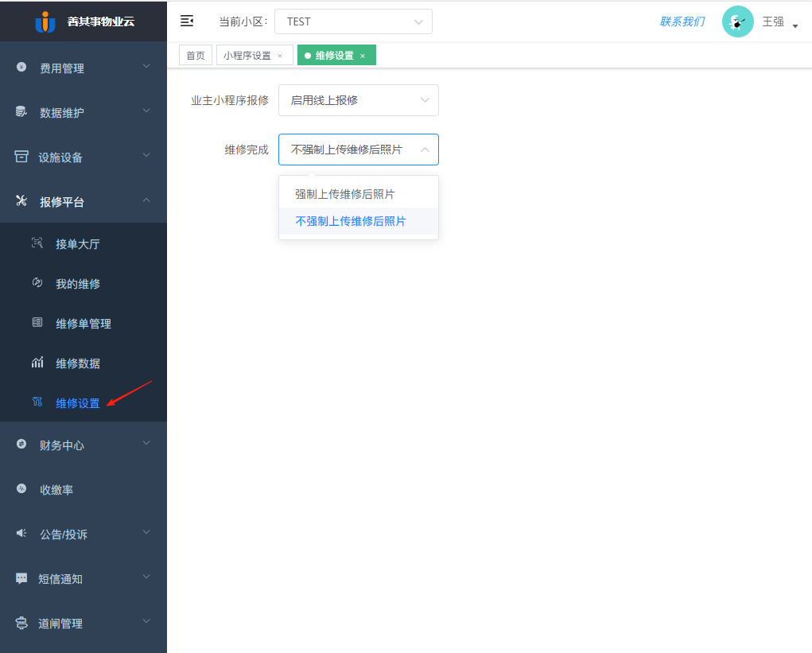
Task: Open the 业主小程序报修 dropdown
Action: [358, 100]
